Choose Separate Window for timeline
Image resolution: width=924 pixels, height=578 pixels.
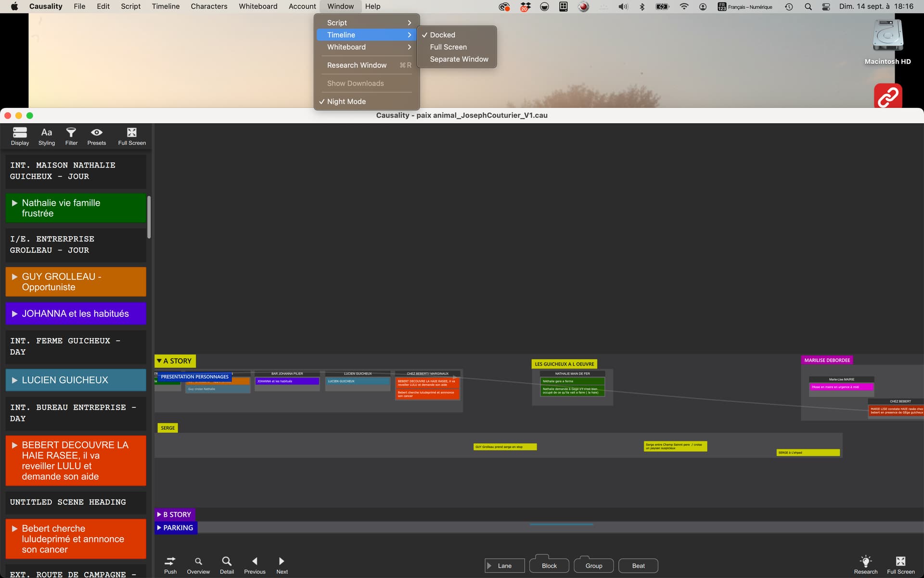point(459,59)
